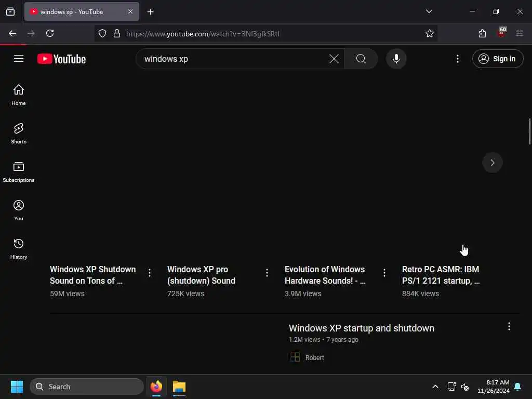This screenshot has width=532, height=399.
Task: Open Firefox application menu
Action: pyautogui.click(x=520, y=33)
